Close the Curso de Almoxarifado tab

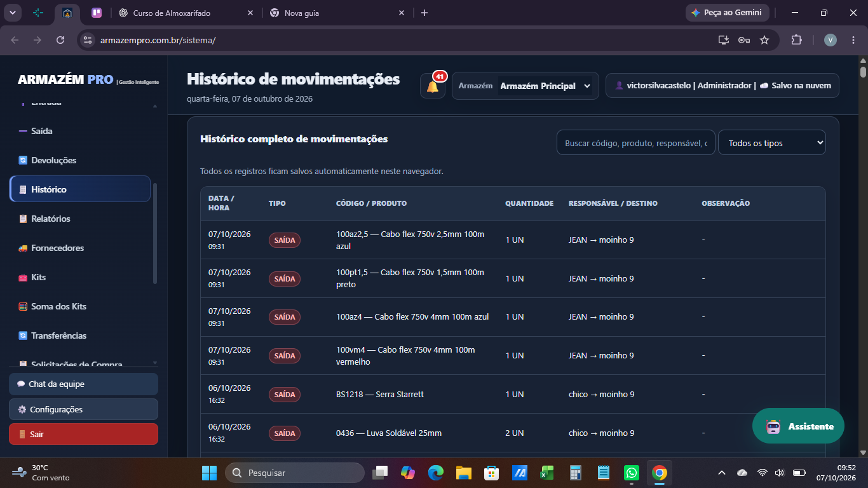coord(250,13)
